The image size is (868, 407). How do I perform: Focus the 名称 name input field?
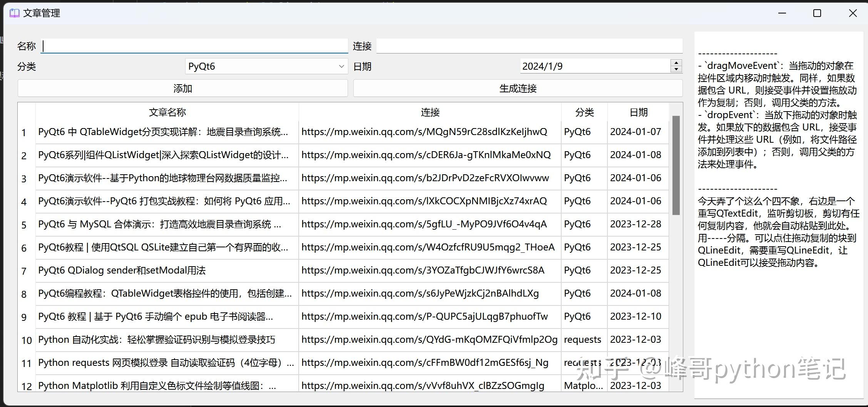(192, 45)
